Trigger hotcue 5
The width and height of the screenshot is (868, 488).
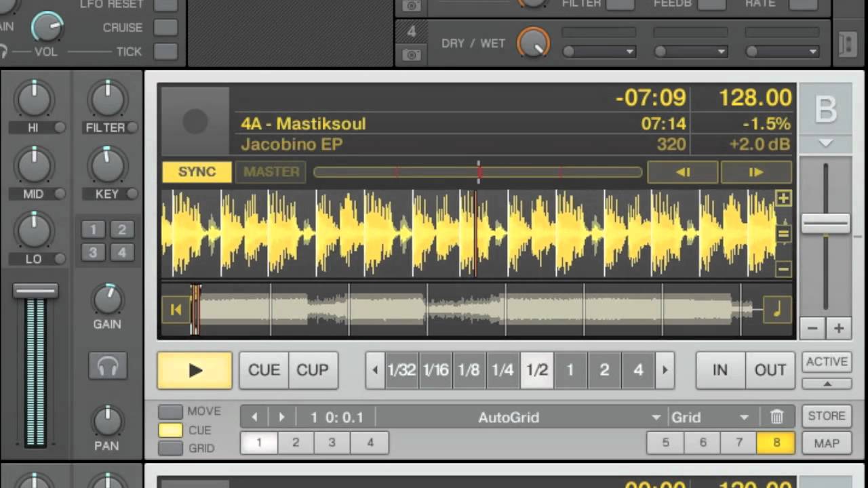tap(665, 443)
